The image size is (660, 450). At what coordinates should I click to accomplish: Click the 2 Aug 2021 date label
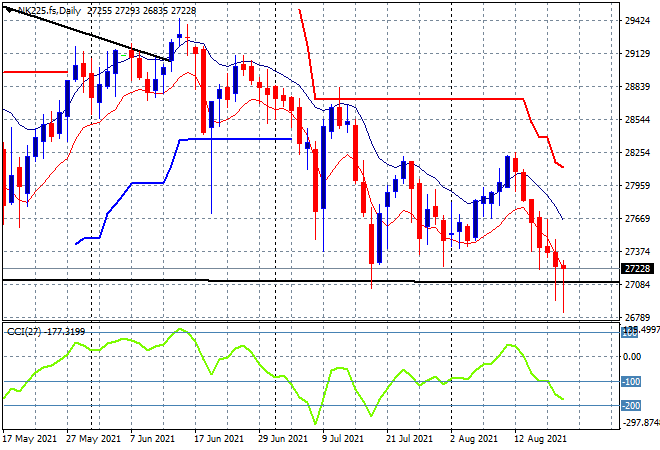point(474,439)
